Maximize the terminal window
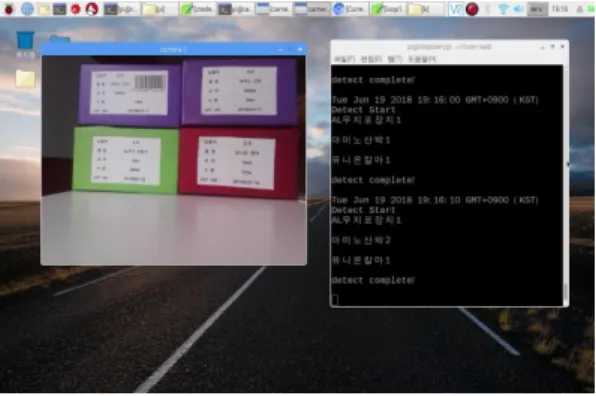Screen dimensions: 596x396 [x=553, y=47]
